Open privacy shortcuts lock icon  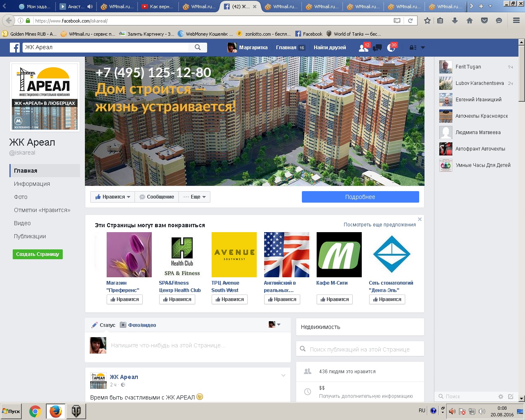click(413, 48)
